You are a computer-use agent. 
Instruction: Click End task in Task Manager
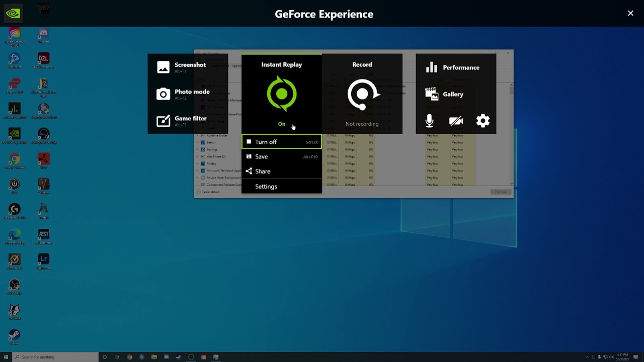click(500, 192)
